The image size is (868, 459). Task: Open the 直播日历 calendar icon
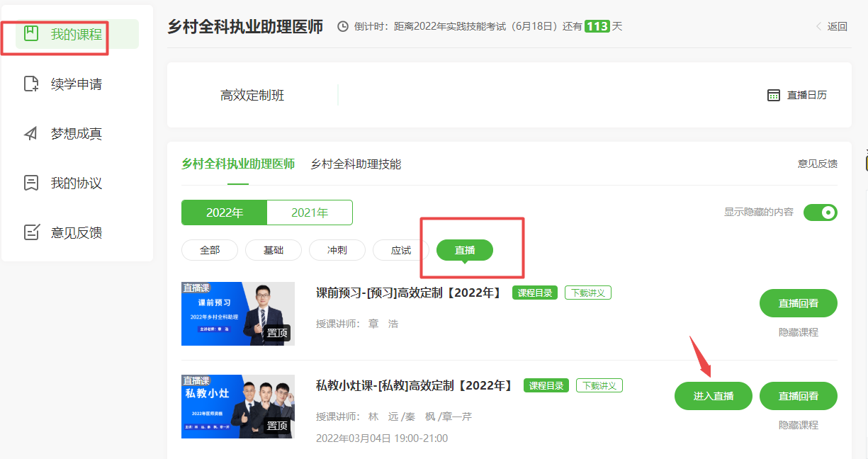[774, 96]
